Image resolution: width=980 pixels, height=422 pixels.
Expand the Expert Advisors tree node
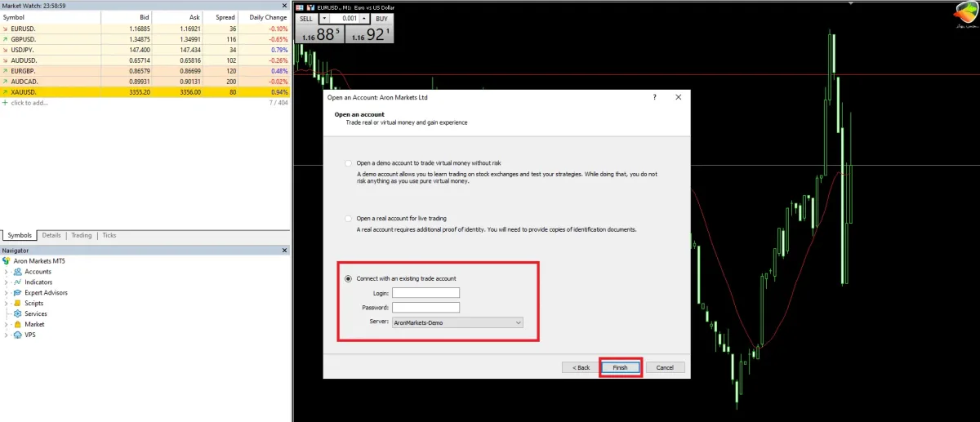(7, 293)
